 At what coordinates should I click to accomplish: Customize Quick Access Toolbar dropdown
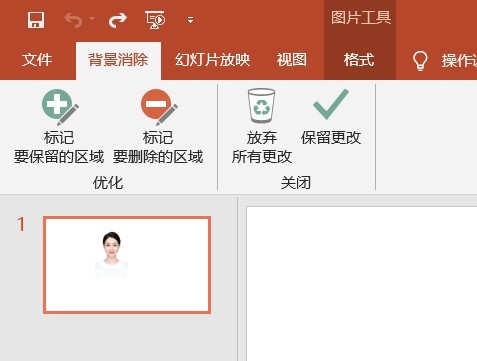191,20
